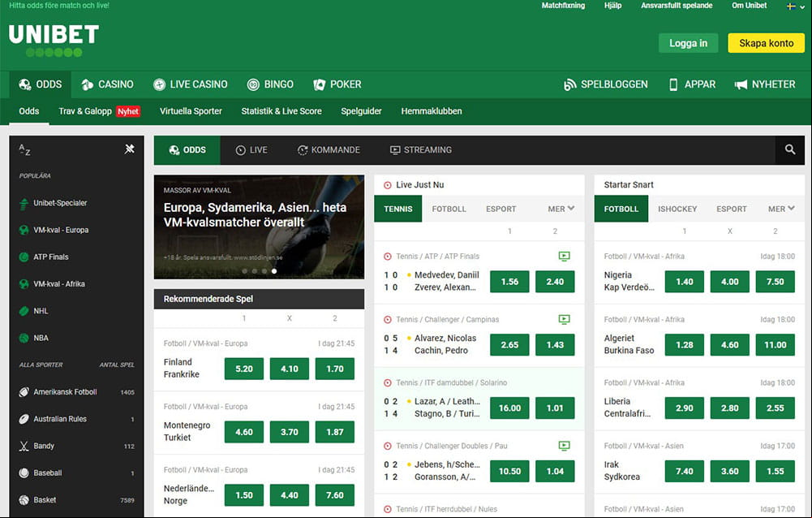Select ISHOCKEY tab under Startar Snart
The image size is (812, 518).
677,209
